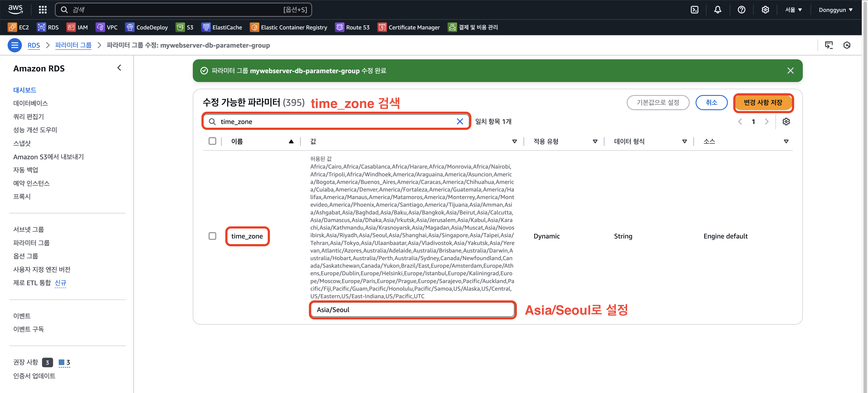The width and height of the screenshot is (868, 393).
Task: Open VPC service shortcut
Action: coord(107,27)
